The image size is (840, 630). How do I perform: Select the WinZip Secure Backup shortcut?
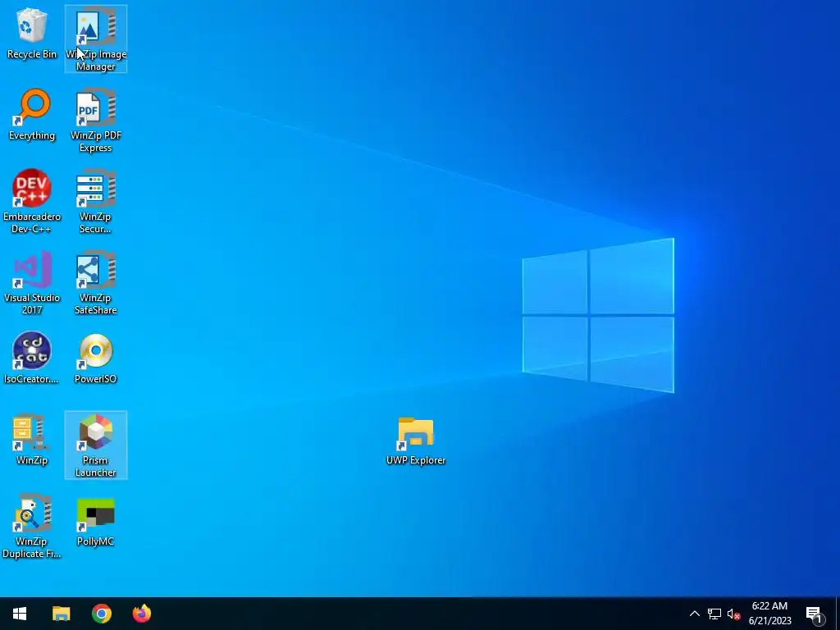click(96, 202)
